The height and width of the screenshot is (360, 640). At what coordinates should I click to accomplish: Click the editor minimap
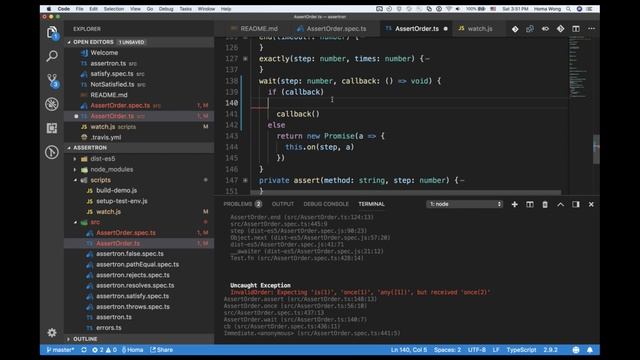[580, 67]
